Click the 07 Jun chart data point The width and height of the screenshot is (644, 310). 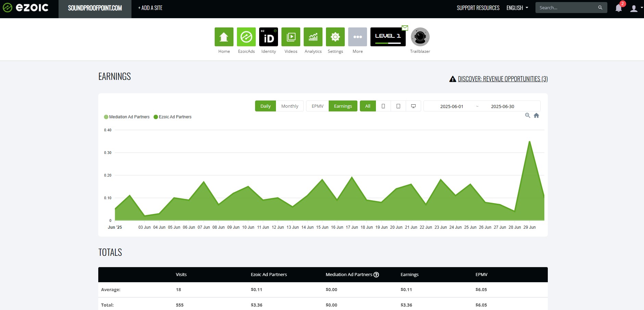pyautogui.click(x=204, y=182)
